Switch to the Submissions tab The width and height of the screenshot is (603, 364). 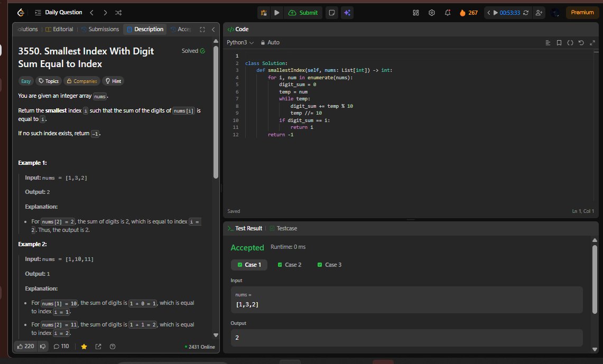tap(100, 29)
